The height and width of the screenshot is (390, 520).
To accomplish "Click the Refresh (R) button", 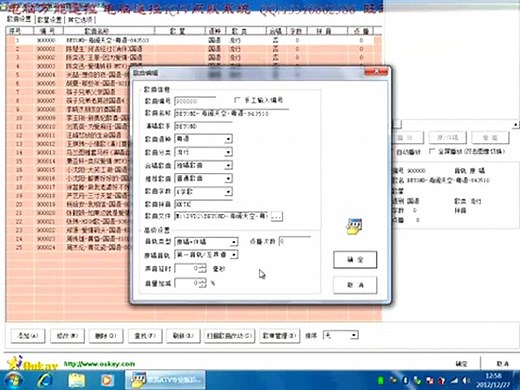I will pos(183,336).
